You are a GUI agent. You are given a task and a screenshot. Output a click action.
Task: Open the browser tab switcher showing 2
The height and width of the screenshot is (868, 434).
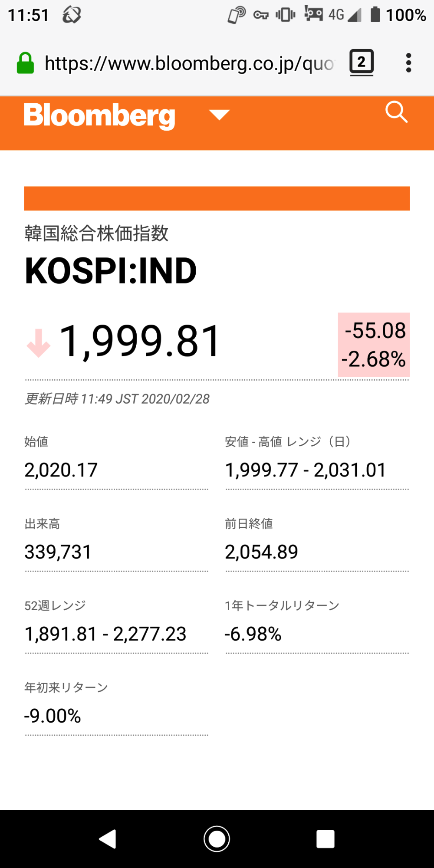point(362,62)
